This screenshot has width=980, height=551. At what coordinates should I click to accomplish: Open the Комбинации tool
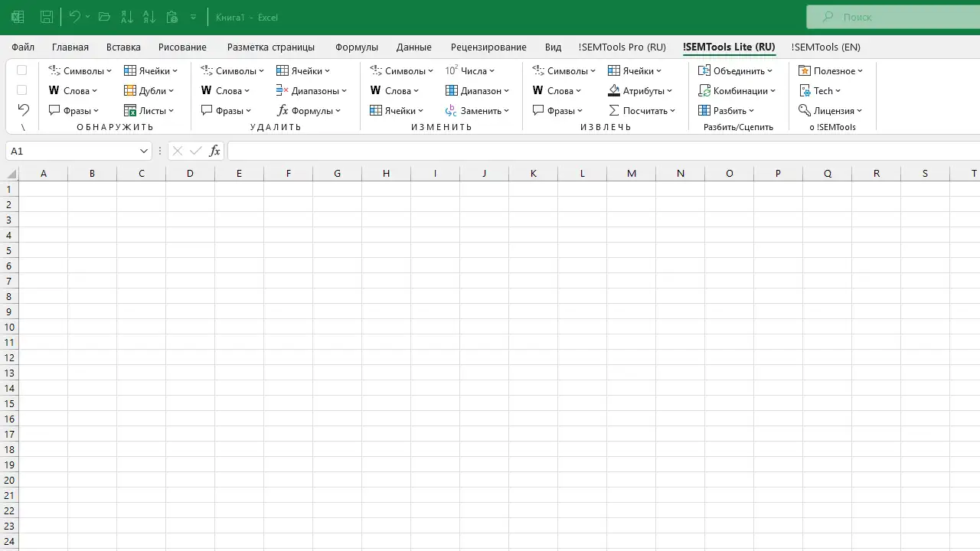[x=737, y=90]
